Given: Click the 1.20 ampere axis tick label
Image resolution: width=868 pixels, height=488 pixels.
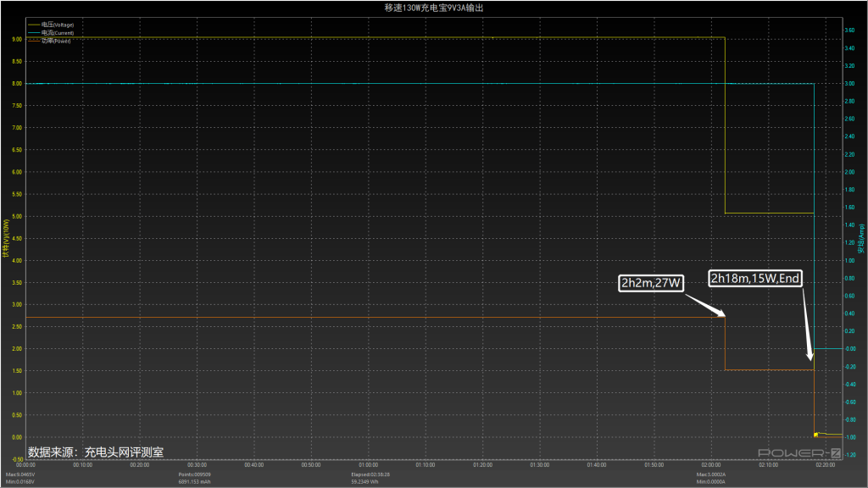Looking at the screenshot, I should tap(849, 243).
